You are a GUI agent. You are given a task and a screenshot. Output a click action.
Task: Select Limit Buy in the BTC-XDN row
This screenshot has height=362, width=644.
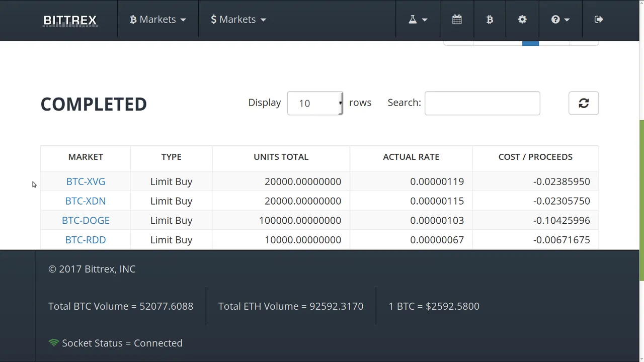[x=172, y=201]
